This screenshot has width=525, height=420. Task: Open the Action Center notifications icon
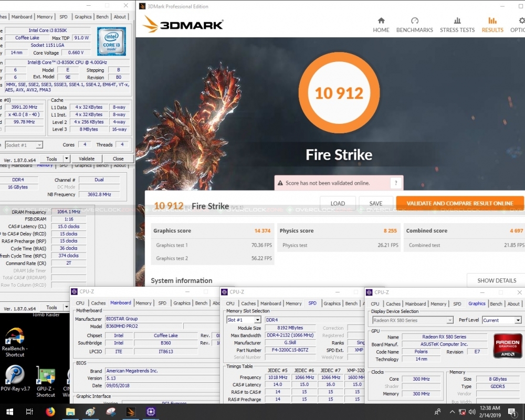tap(511, 412)
